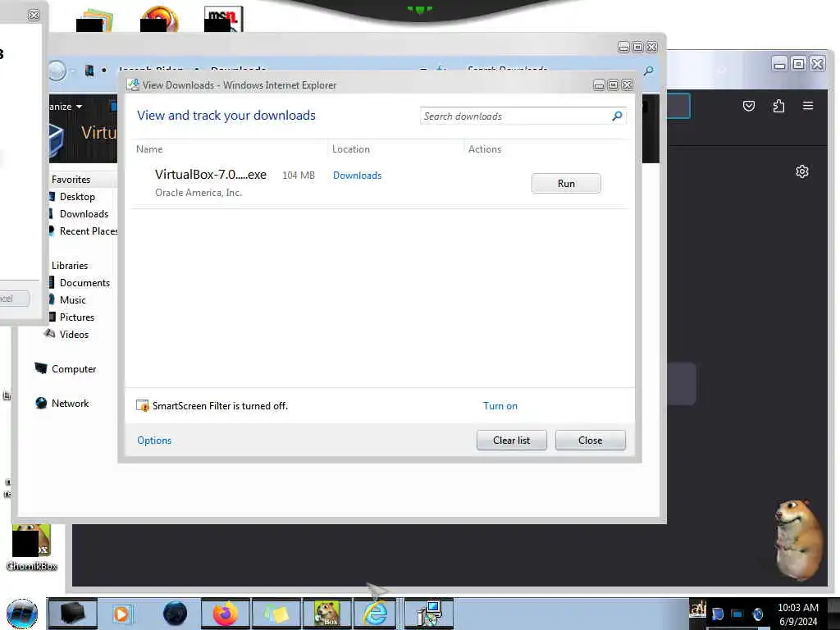
Task: Click the Name column header
Action: click(149, 149)
